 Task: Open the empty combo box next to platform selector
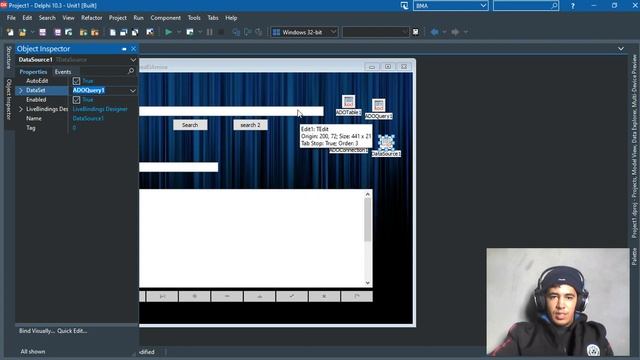[x=376, y=32]
